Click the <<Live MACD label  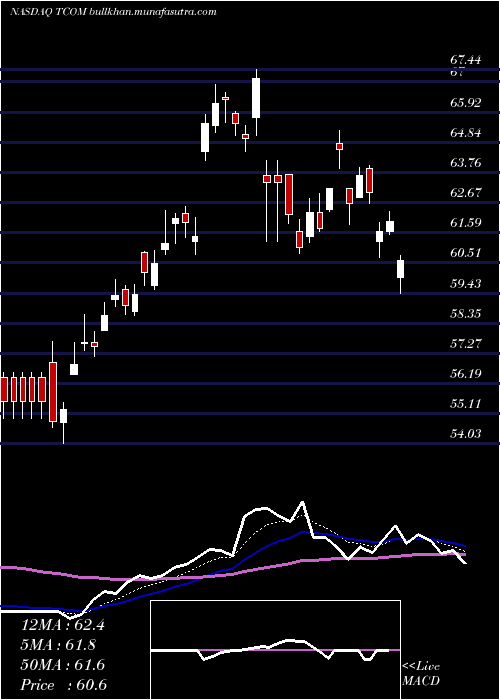(421, 674)
